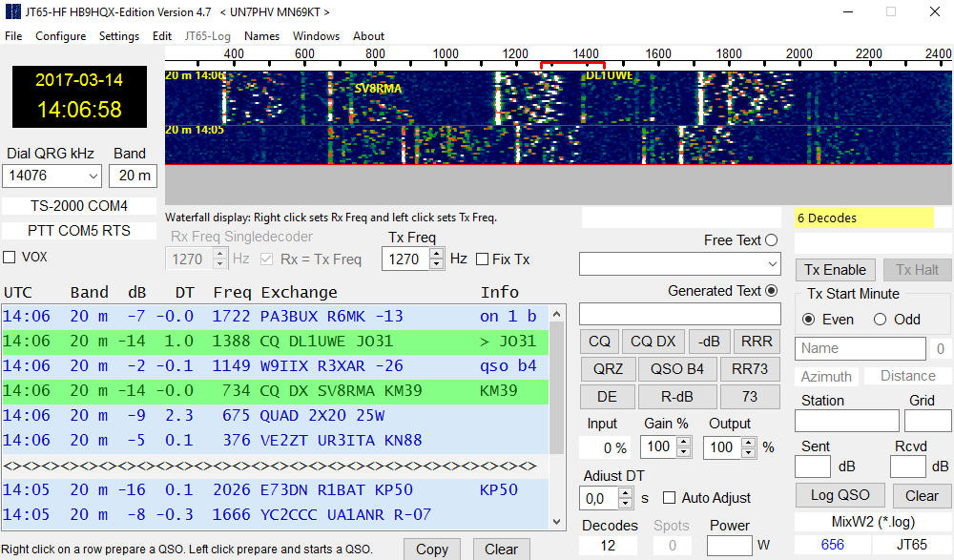
Task: Open the Windows menu
Action: point(317,36)
